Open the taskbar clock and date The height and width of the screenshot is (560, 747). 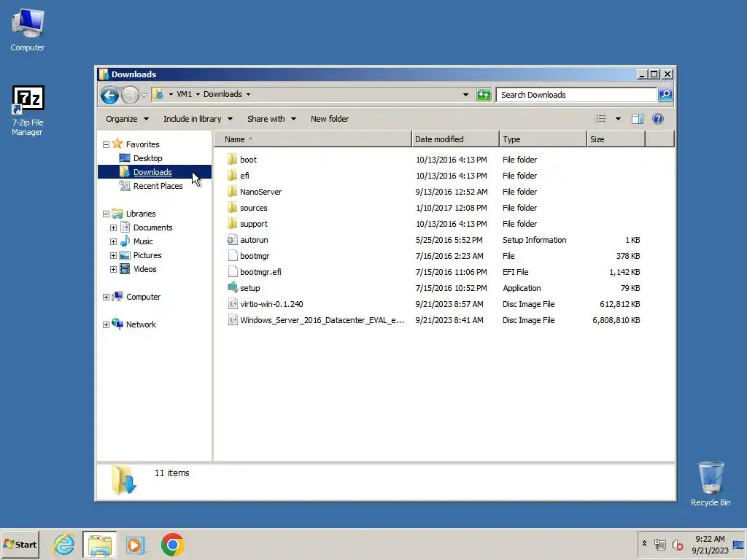[x=710, y=545]
